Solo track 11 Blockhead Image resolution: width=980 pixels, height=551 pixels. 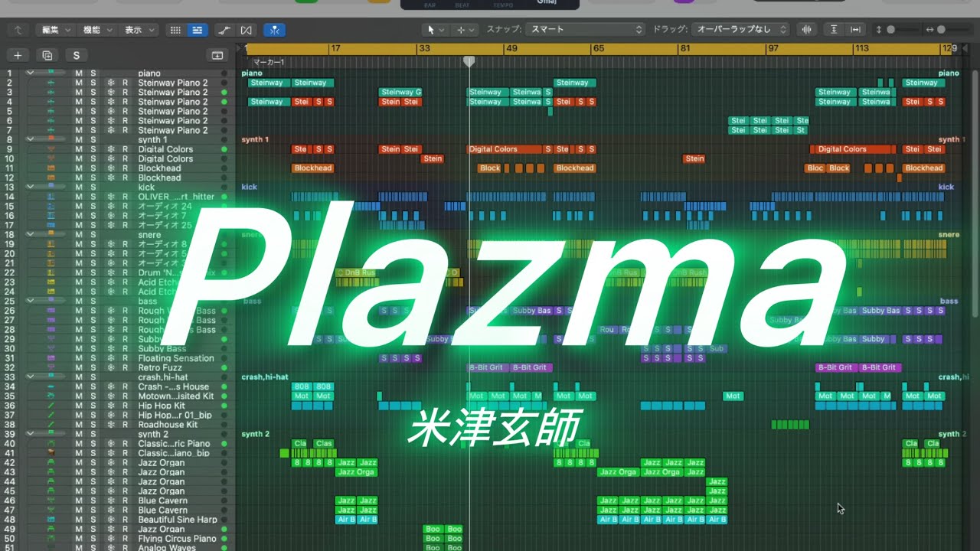93,168
